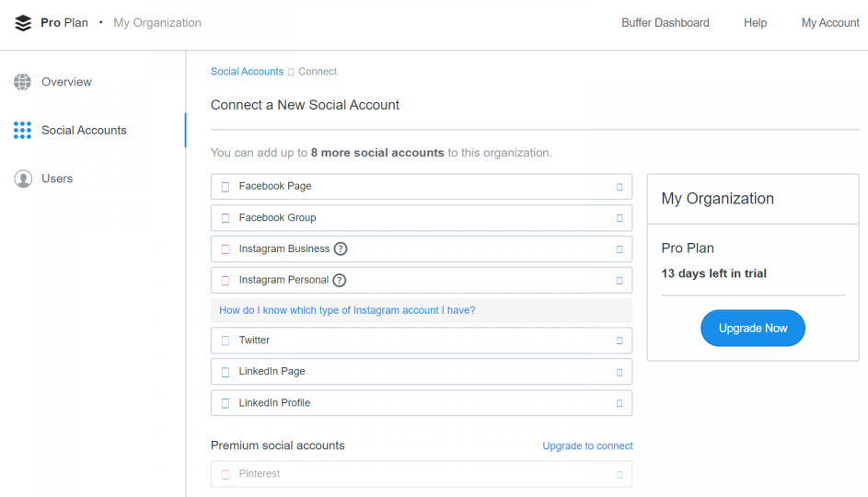868x497 pixels.
Task: Open Instagram Business help question mark
Action: [x=341, y=248]
